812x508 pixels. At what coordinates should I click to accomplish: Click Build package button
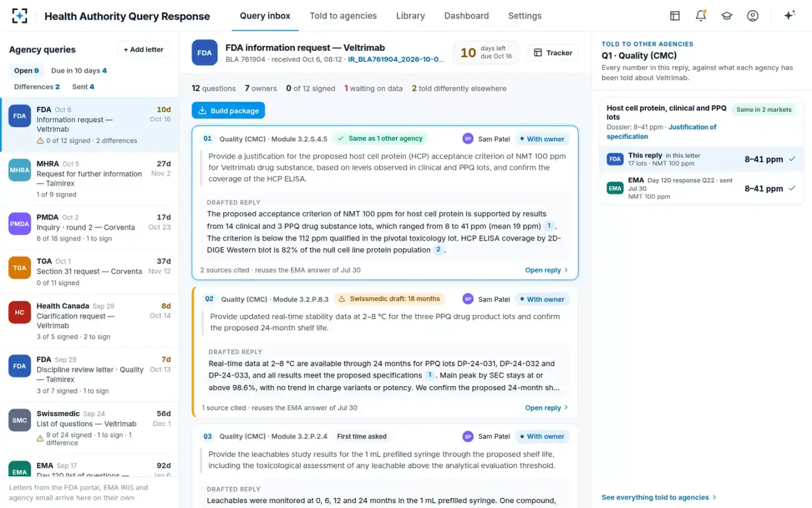point(228,110)
